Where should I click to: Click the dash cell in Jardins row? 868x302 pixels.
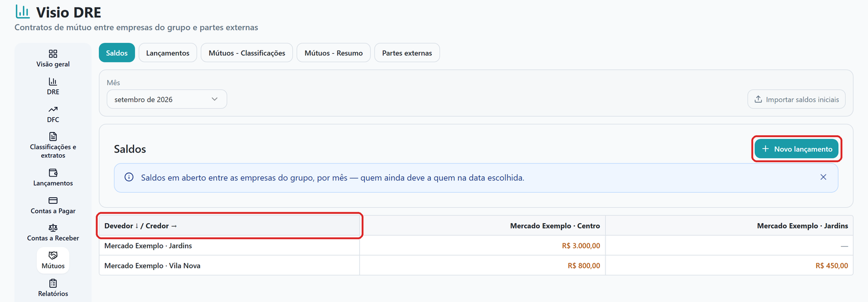[x=729, y=246]
